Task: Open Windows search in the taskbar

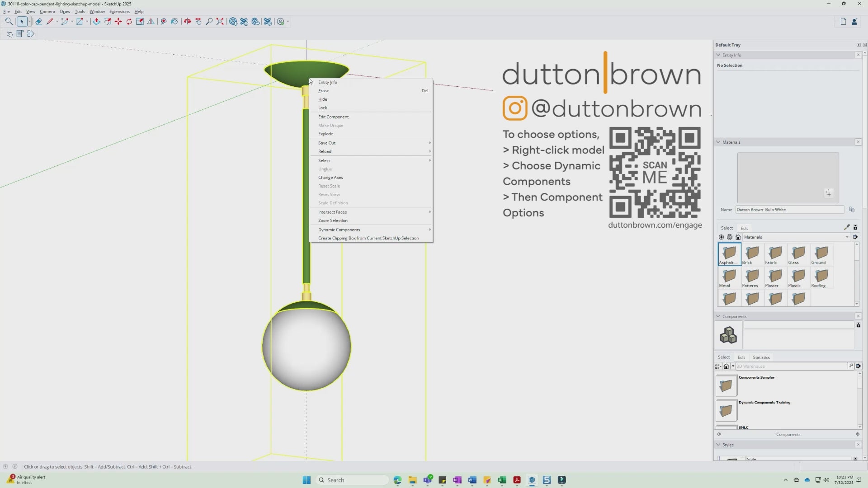Action: [353, 480]
